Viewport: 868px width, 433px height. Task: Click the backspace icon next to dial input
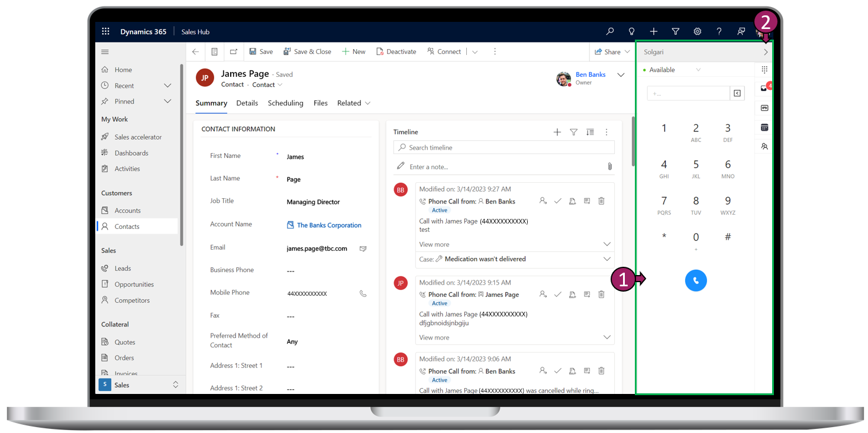pyautogui.click(x=737, y=93)
